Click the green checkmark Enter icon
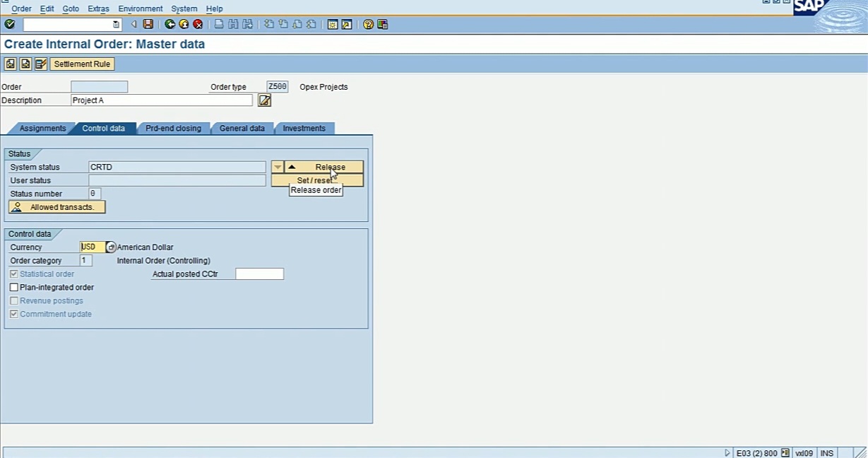This screenshot has height=458, width=868. click(x=9, y=24)
